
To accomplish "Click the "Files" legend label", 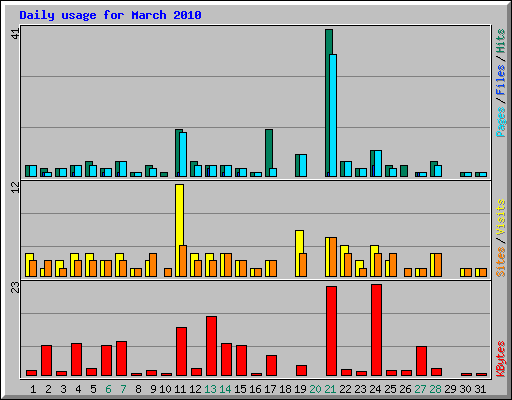I will click(501, 79).
